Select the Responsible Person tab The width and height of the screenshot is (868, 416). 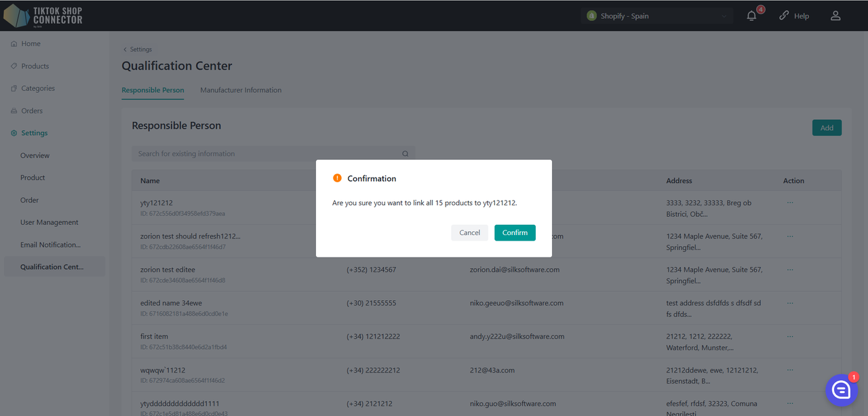click(153, 90)
